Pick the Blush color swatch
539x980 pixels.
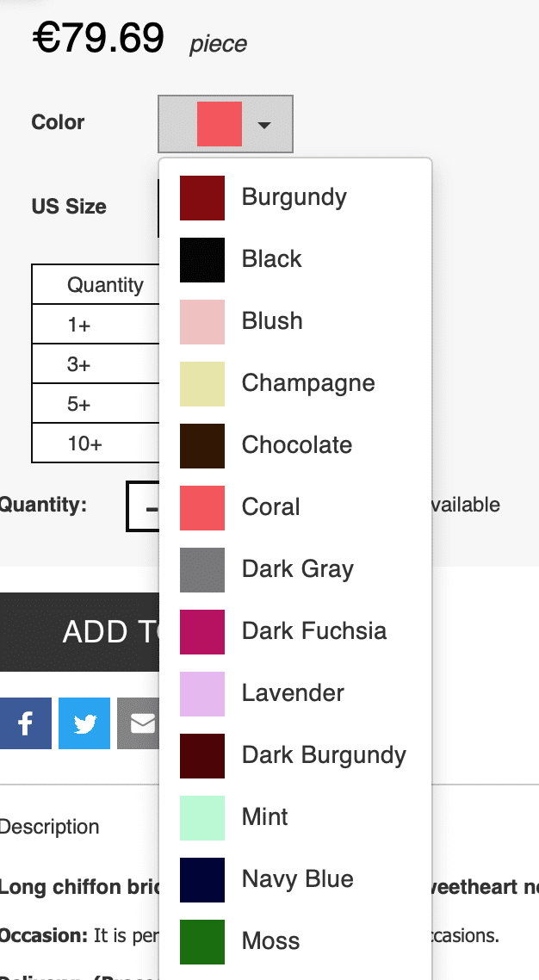point(202,321)
